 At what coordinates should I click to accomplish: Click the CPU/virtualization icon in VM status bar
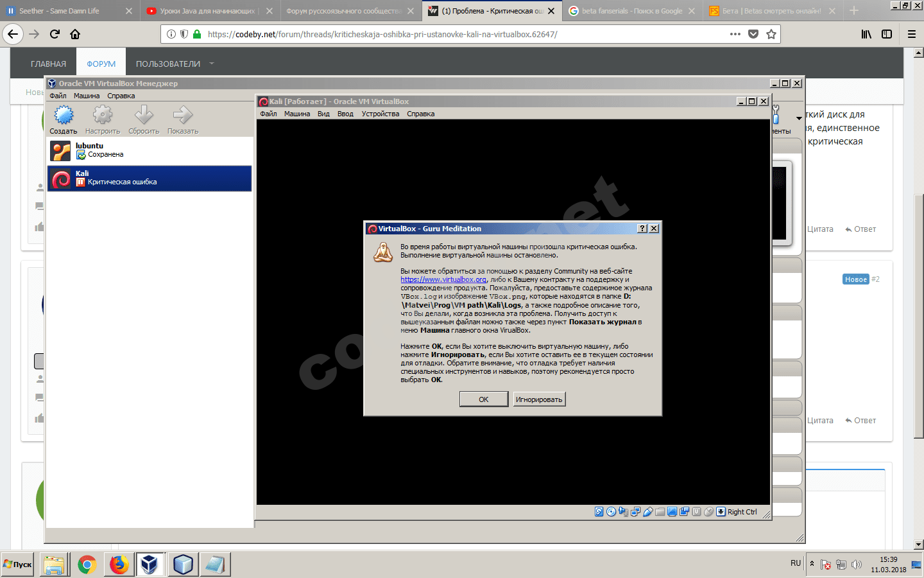[696, 512]
